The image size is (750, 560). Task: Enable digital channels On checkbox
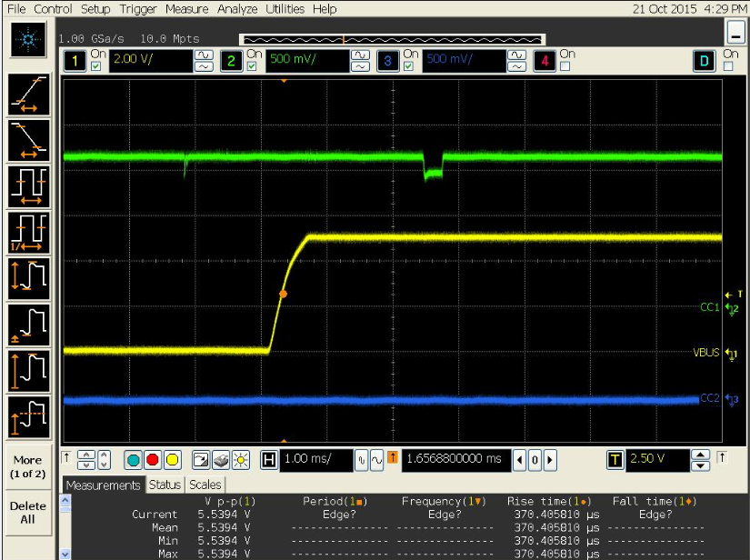tap(728, 66)
